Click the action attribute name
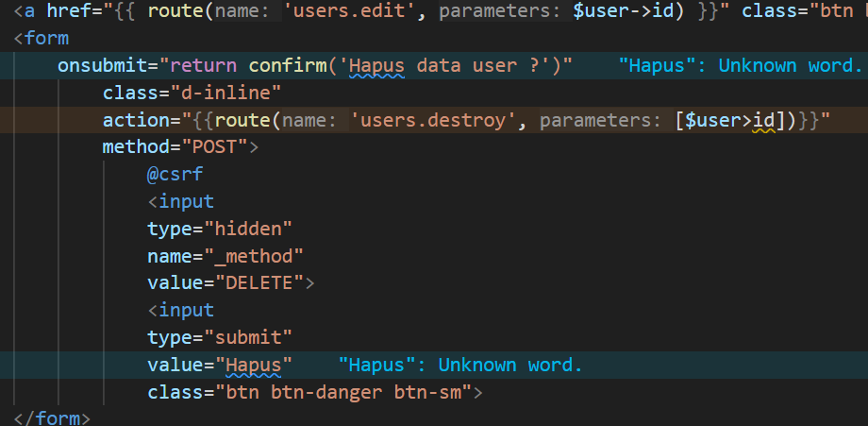The image size is (868, 426). (x=132, y=121)
